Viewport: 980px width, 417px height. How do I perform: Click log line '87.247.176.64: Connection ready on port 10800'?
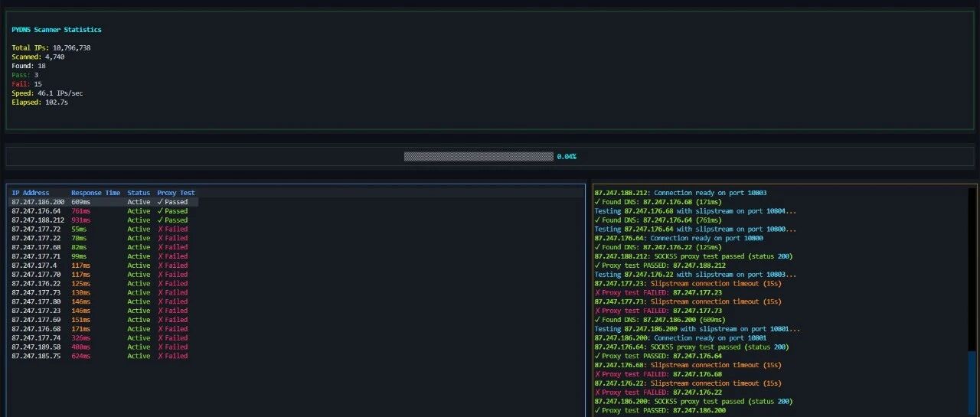click(x=678, y=238)
